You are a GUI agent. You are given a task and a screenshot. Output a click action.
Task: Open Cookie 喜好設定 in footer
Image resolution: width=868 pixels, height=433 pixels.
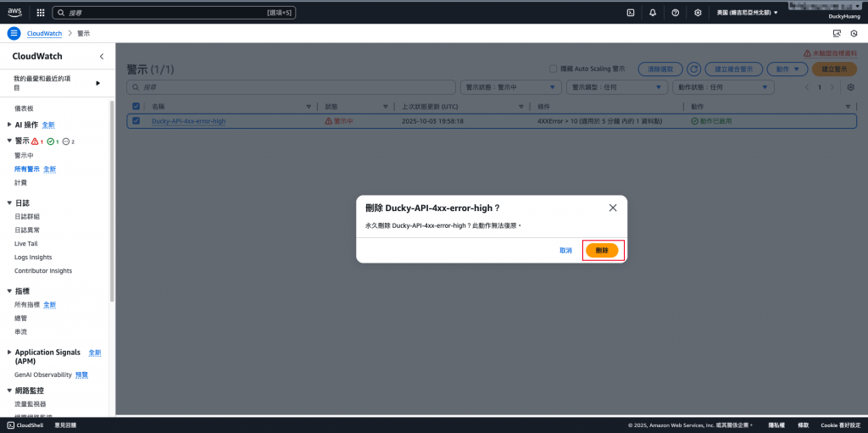pos(840,425)
